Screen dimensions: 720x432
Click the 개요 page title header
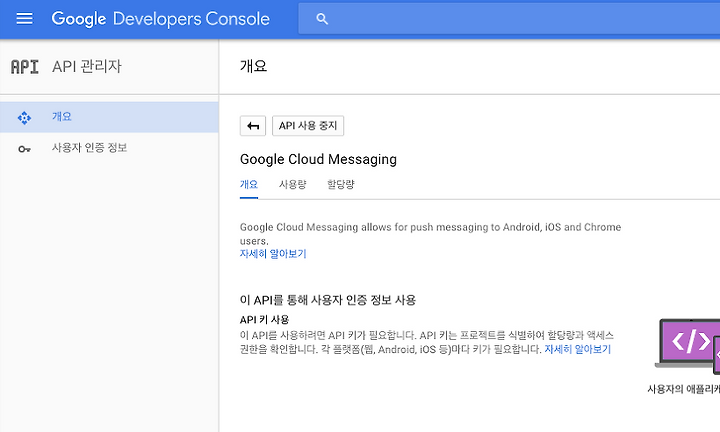[253, 66]
